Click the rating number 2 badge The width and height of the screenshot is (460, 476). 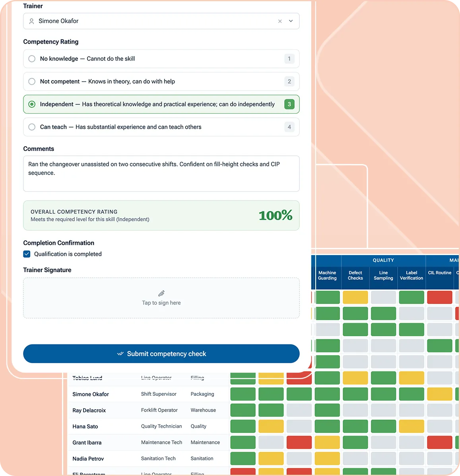pyautogui.click(x=289, y=81)
